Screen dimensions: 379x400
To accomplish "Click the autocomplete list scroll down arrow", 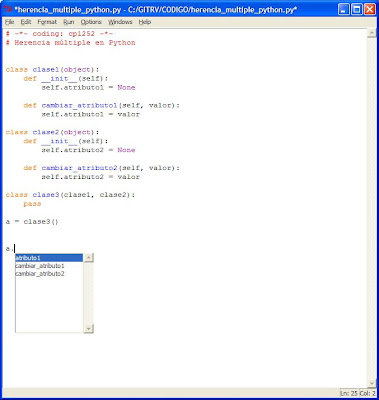I will coord(88,328).
